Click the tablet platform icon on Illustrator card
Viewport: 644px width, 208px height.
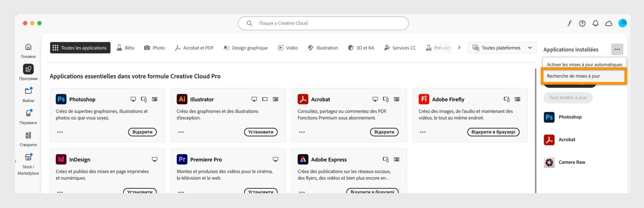pos(265,99)
